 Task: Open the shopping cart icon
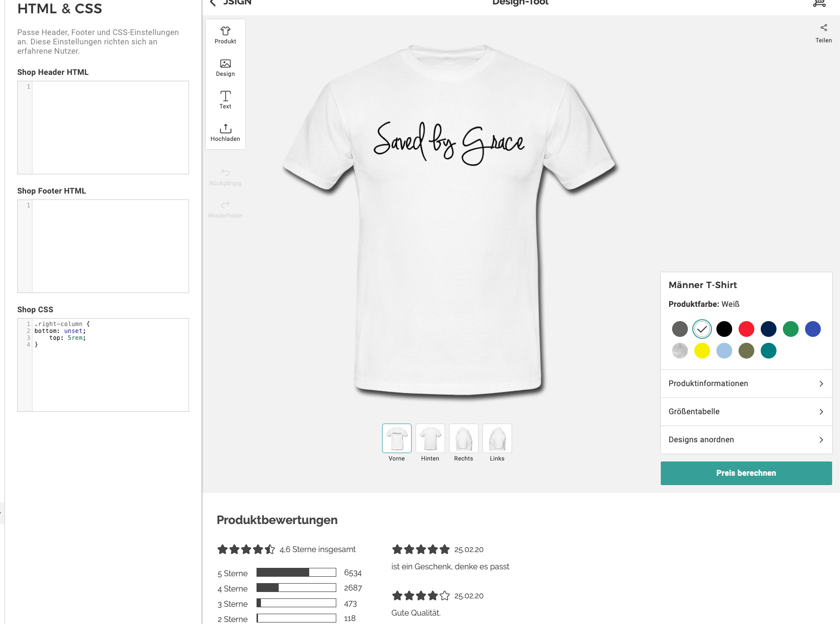[x=819, y=3]
